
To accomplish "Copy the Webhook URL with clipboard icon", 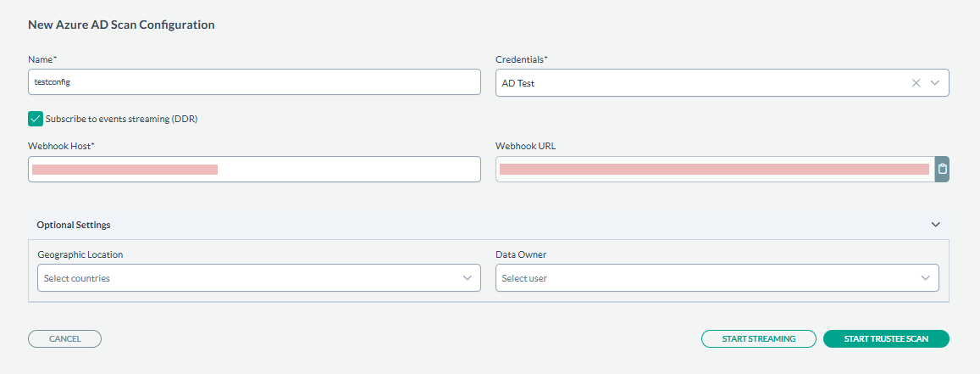I will coord(942,170).
